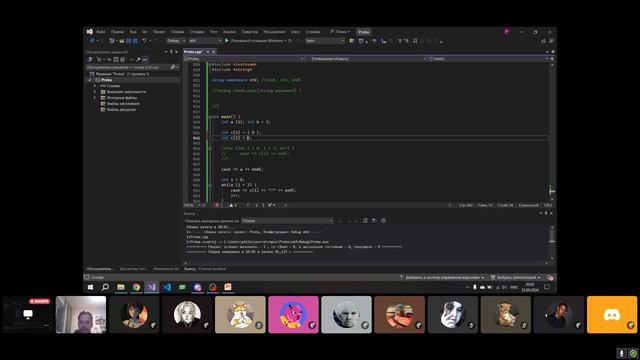Screen dimensions: 640x360
Task: Click the Solution Explorer home icon
Action: [90, 60]
